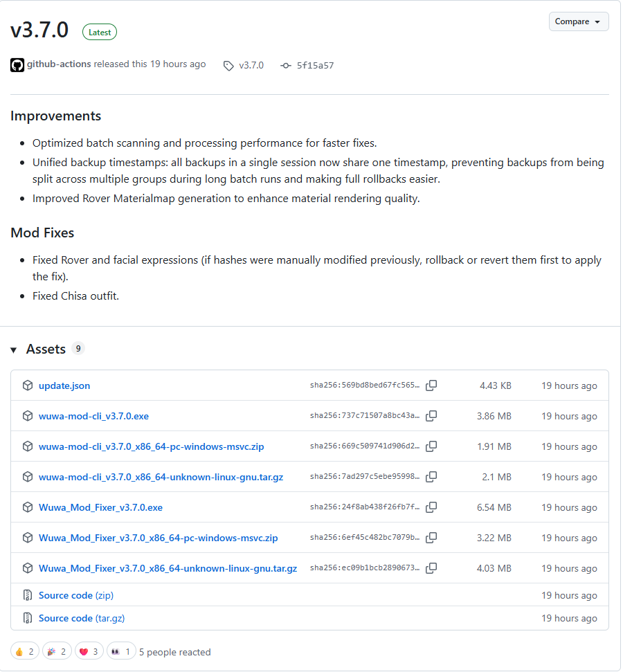The image size is (623, 672).
Task: Copy sha256 hash of wuwa-mod-cli_v3.7.0.exe
Action: (x=431, y=416)
